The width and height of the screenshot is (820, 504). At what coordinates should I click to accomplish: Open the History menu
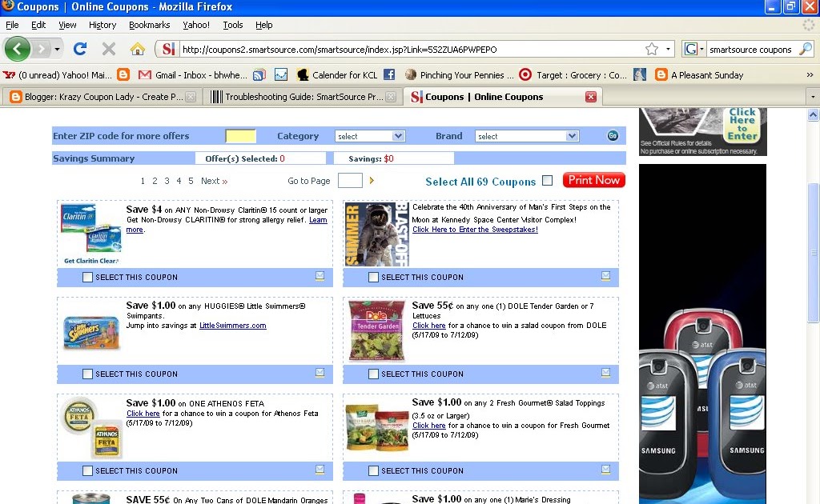click(102, 25)
